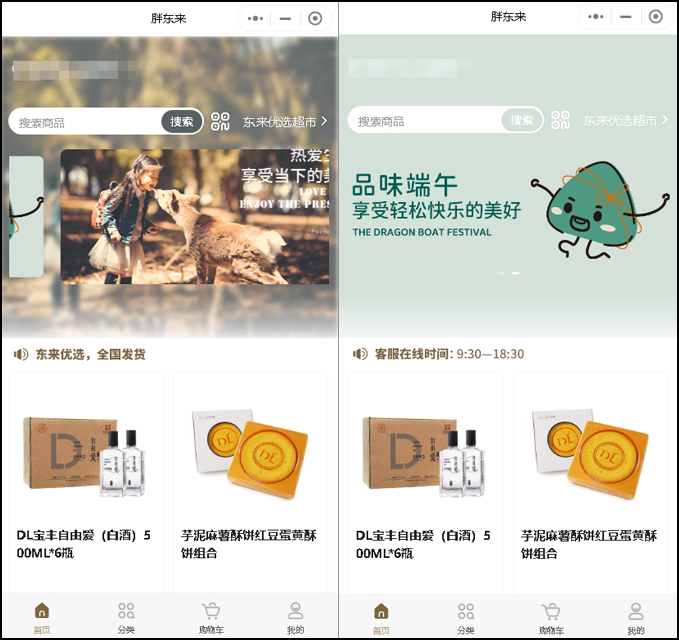Select 首页 home tab in left window
Screen dimensions: 679x640
41,617
